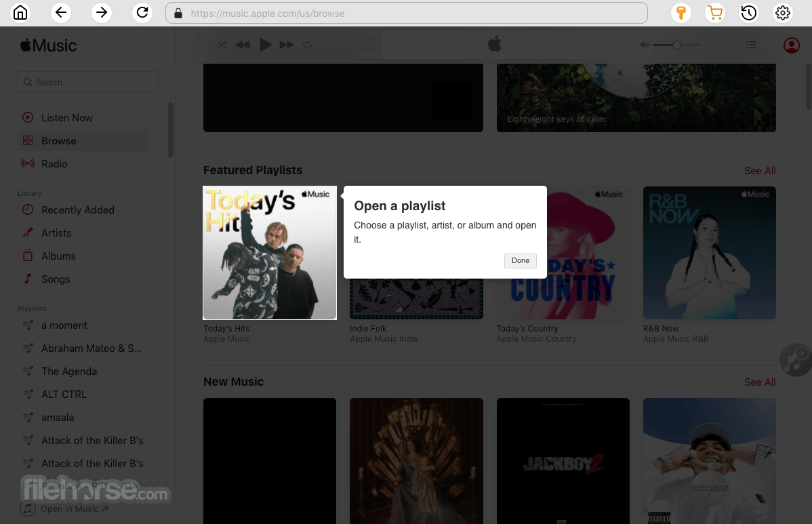The height and width of the screenshot is (524, 812).
Task: Mute using the speaker volume icon
Action: point(645,45)
